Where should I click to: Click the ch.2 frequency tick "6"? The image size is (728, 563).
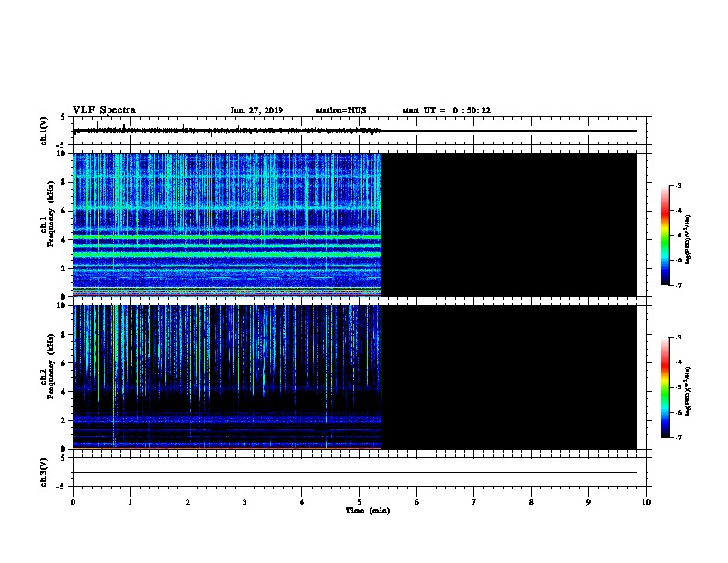click(x=63, y=363)
